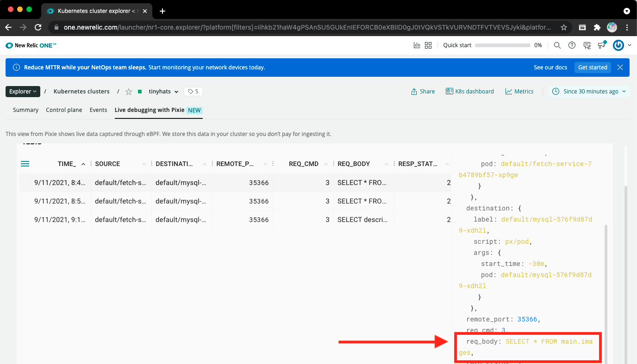This screenshot has height=364, width=637.
Task: Click the tags icon showing 5
Action: pyautogui.click(x=193, y=92)
